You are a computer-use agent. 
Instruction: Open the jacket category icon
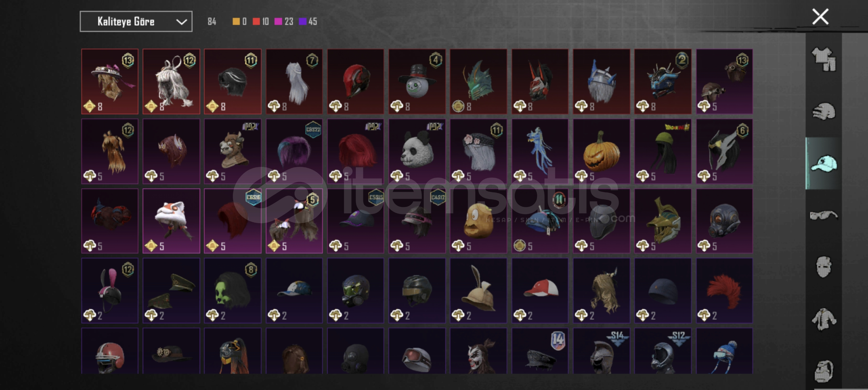click(824, 319)
